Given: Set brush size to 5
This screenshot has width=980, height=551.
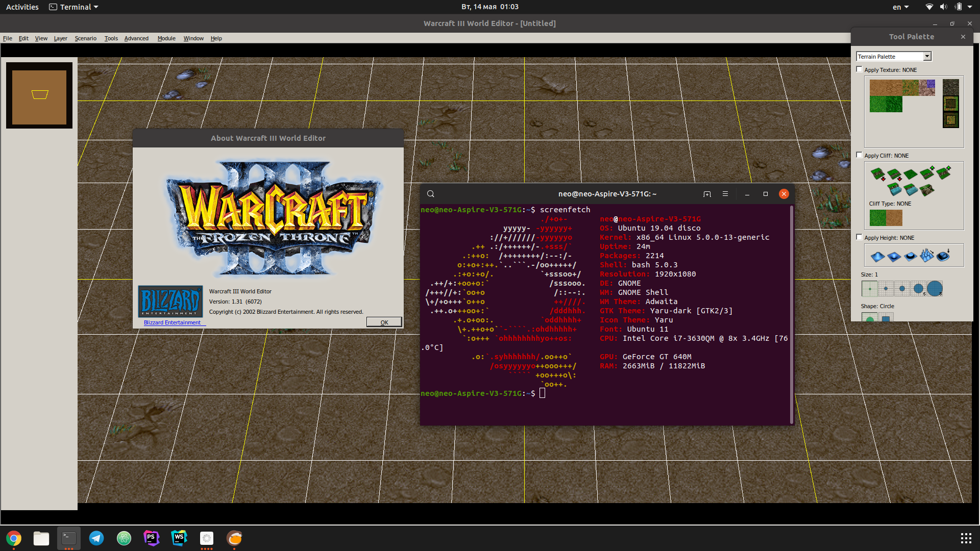Looking at the screenshot, I should tap(919, 289).
